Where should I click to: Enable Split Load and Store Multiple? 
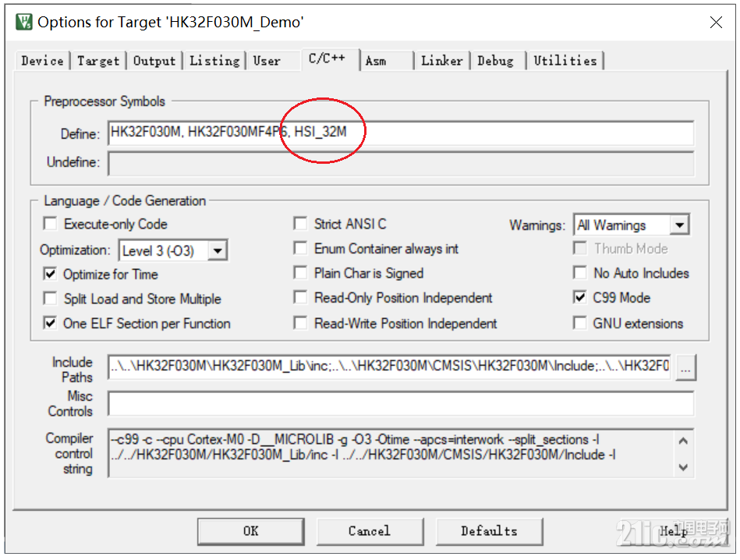pos(50,299)
